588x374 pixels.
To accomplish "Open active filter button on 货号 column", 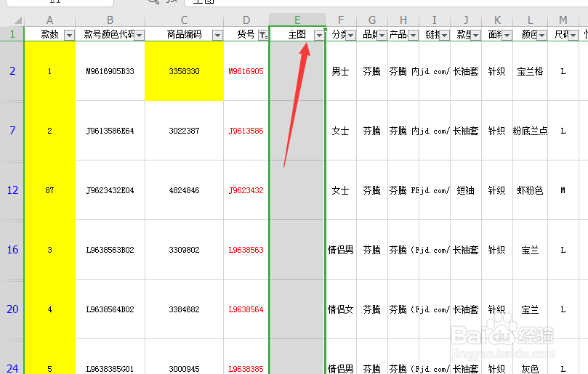I will click(263, 36).
